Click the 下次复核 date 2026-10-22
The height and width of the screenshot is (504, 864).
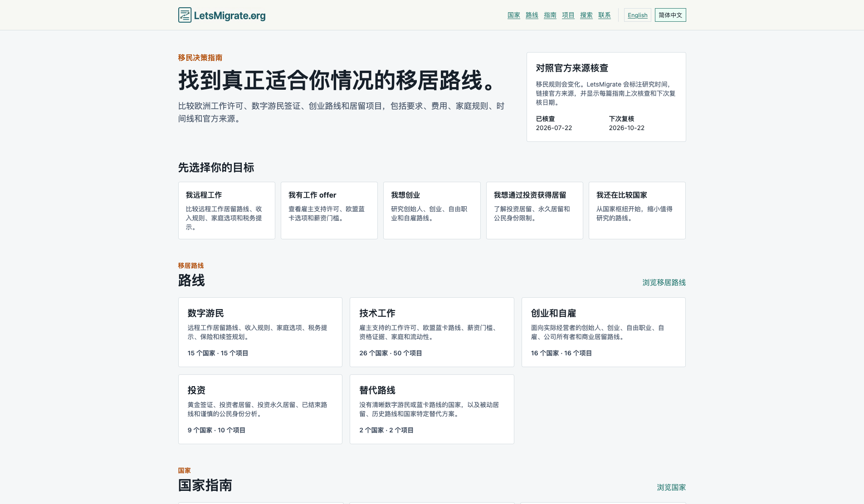pos(627,128)
